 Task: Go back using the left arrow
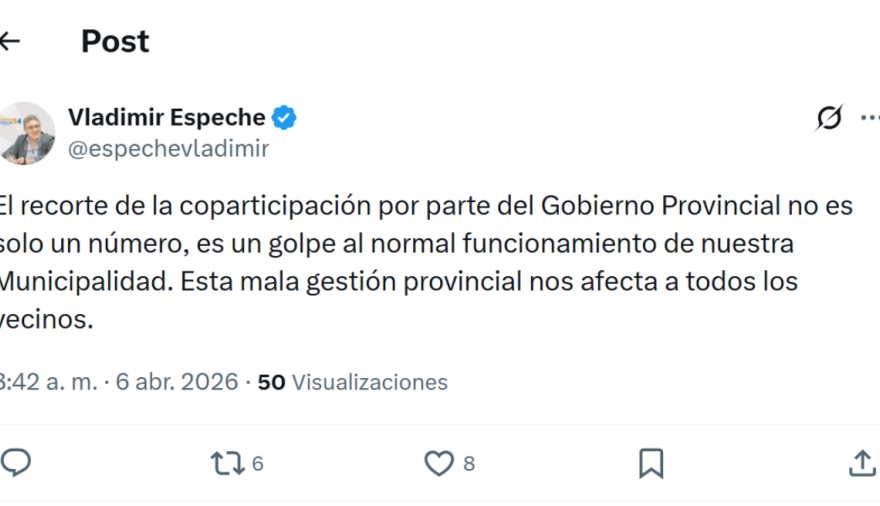tap(9, 41)
